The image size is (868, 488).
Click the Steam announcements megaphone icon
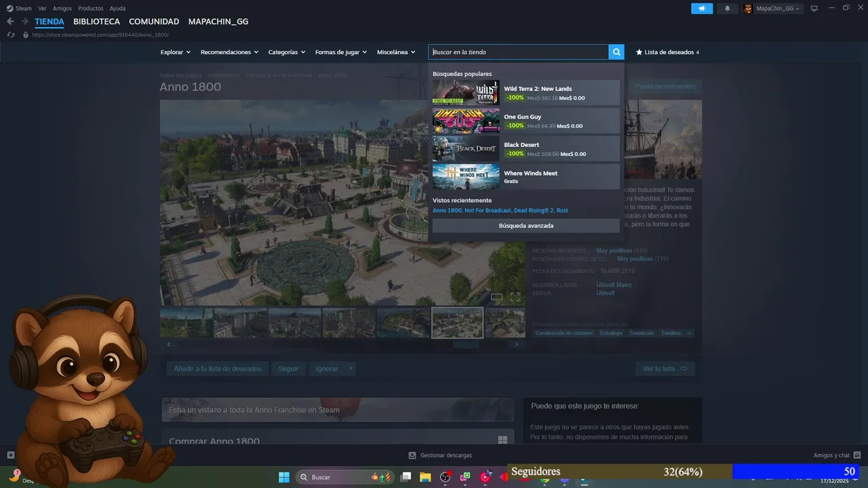[702, 8]
